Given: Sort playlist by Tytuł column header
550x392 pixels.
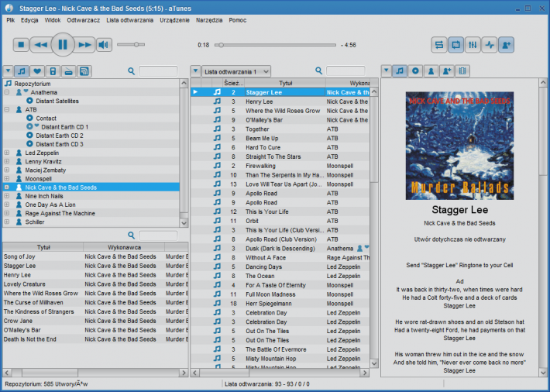Looking at the screenshot, I should [285, 83].
